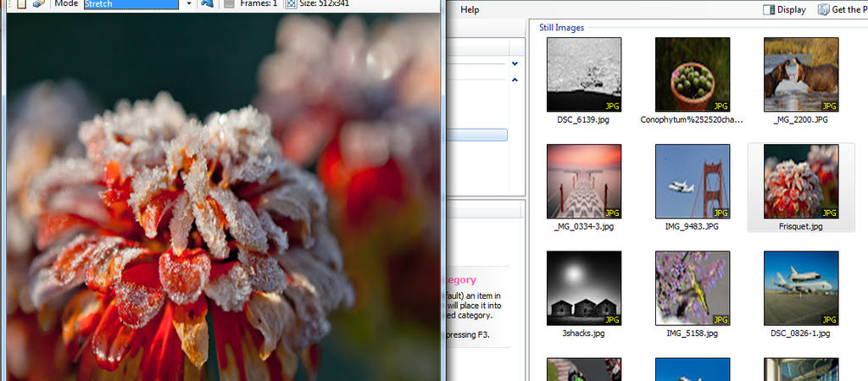Select the DSC_0826-1.jpg shuttle thumbnail
The height and width of the screenshot is (381, 868).
[x=800, y=288]
